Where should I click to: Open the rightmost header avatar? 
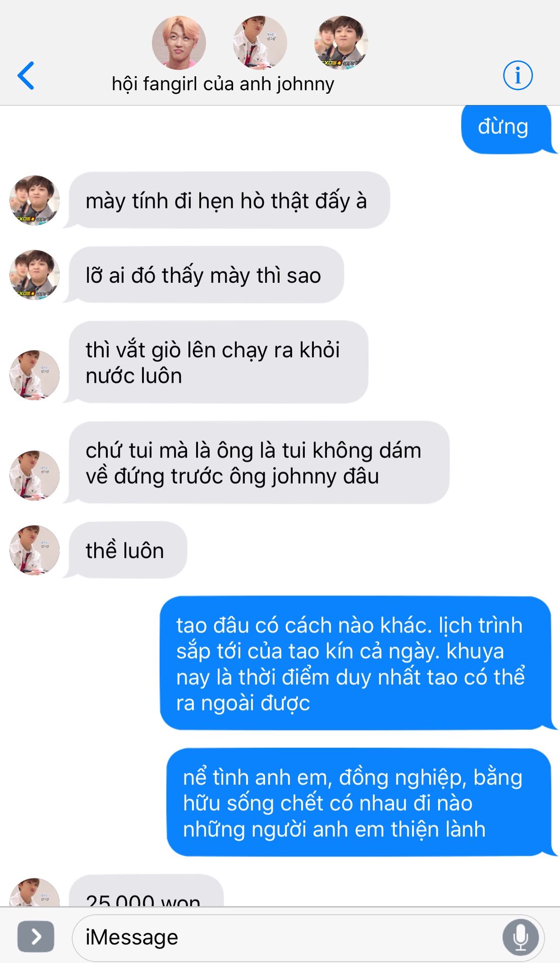[341, 43]
